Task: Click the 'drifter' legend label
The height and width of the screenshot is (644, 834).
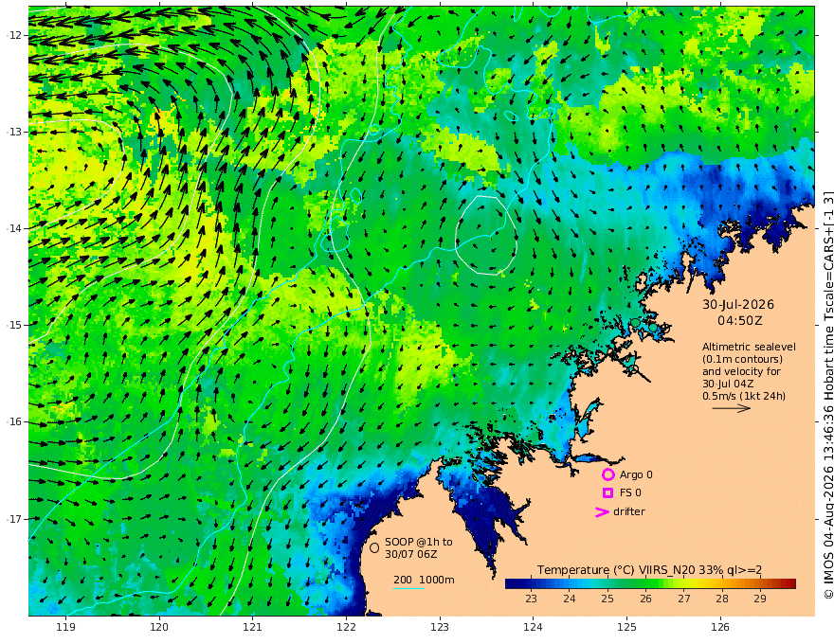Action: (629, 511)
